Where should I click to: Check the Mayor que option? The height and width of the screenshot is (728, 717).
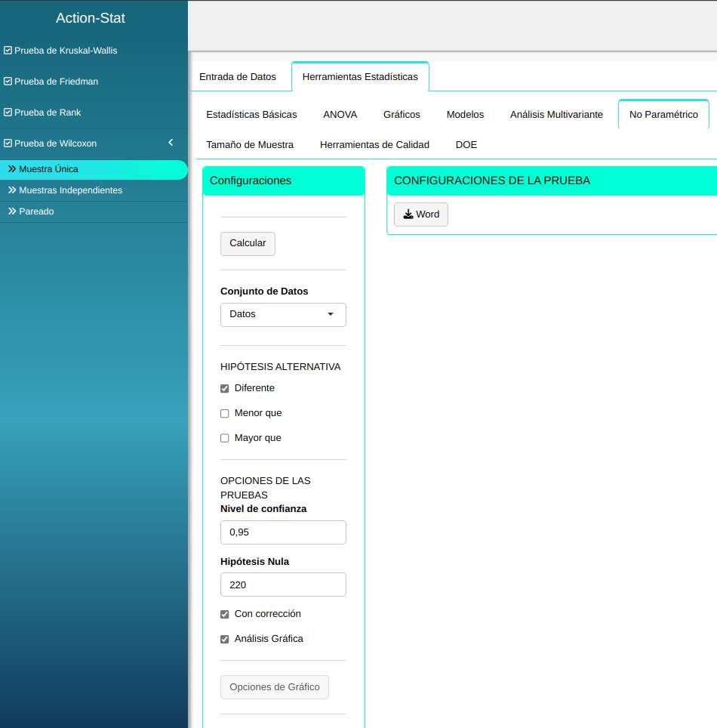click(x=224, y=439)
